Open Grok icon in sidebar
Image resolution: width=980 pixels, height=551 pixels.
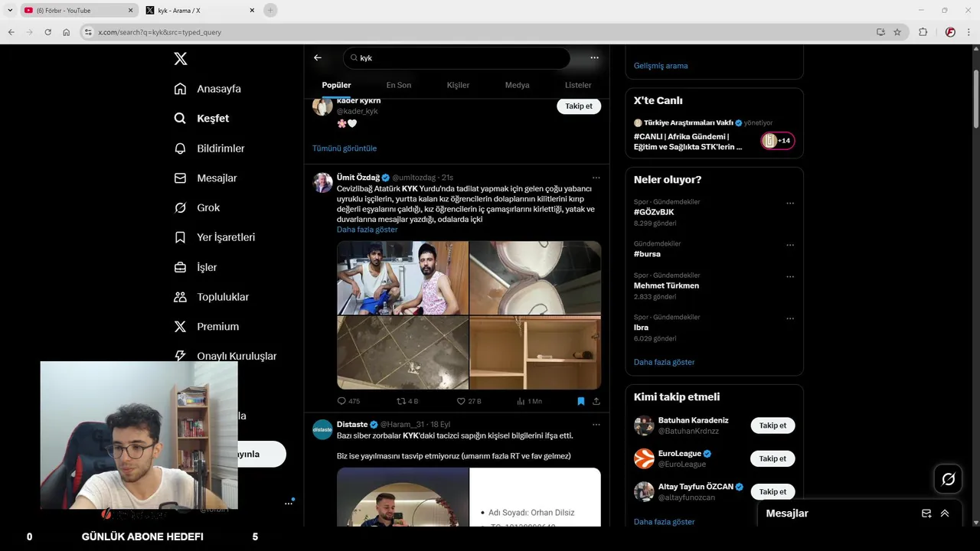(180, 207)
